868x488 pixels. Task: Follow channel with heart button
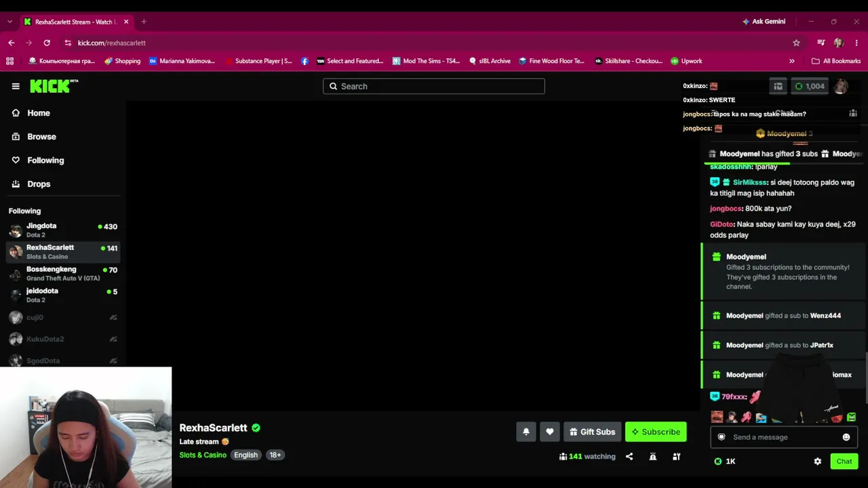pos(550,432)
